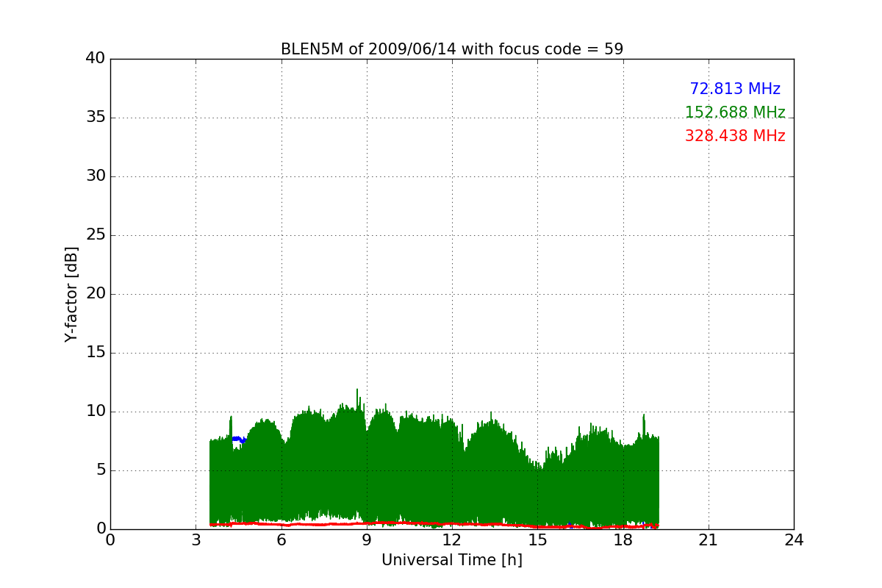The image size is (882, 588).
Task: Click y-axis tick label 25
Action: 96,235
